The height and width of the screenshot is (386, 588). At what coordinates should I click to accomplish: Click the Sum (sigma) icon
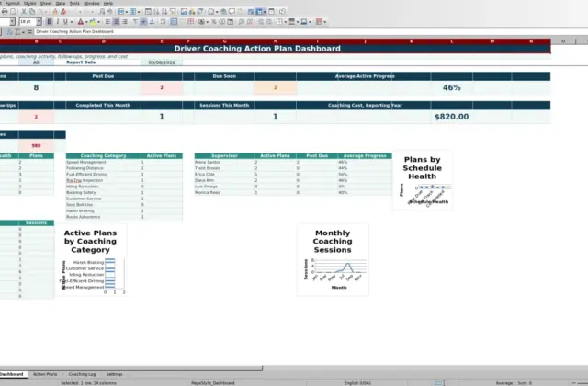17,32
